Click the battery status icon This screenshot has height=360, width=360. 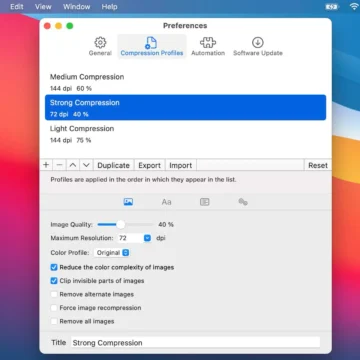click(332, 6)
